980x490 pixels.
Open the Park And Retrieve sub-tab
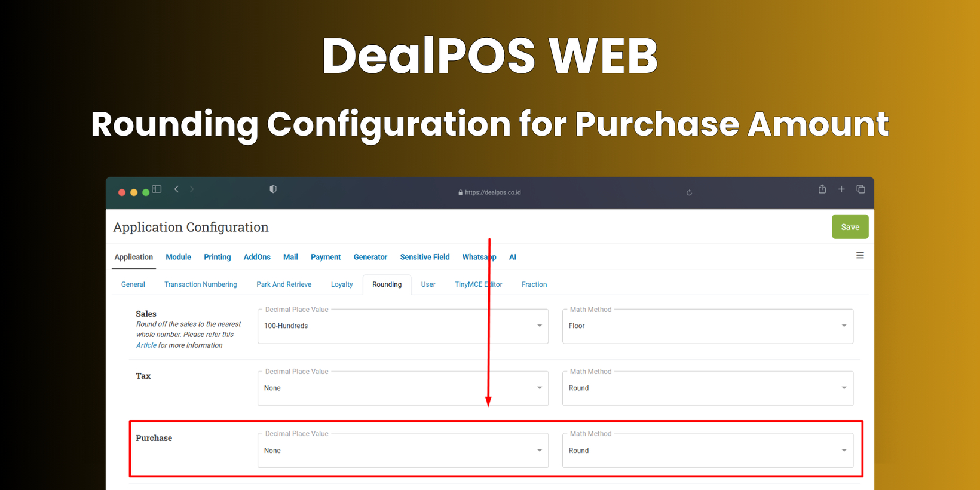[x=284, y=284]
